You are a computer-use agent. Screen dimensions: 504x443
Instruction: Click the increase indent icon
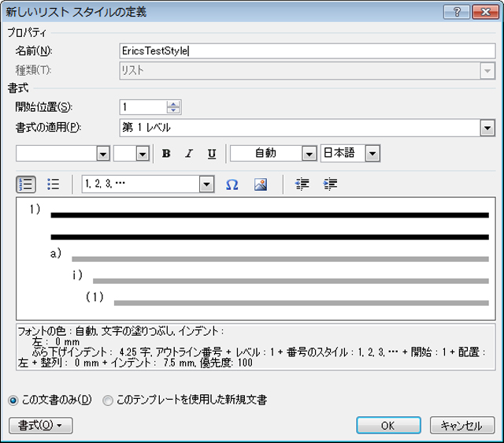tap(330, 184)
